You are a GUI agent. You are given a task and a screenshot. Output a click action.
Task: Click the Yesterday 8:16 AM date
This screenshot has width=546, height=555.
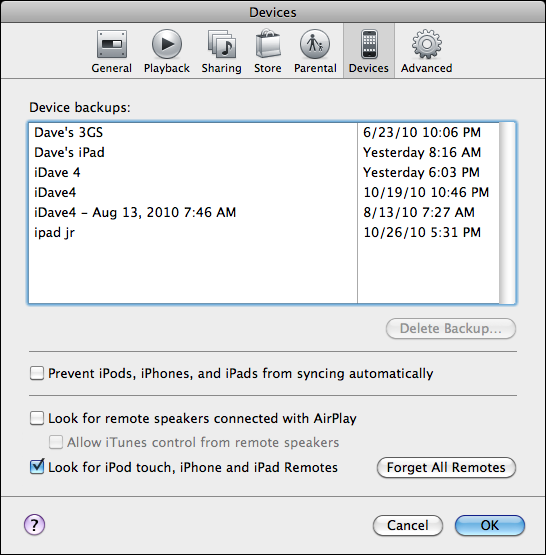(x=422, y=153)
